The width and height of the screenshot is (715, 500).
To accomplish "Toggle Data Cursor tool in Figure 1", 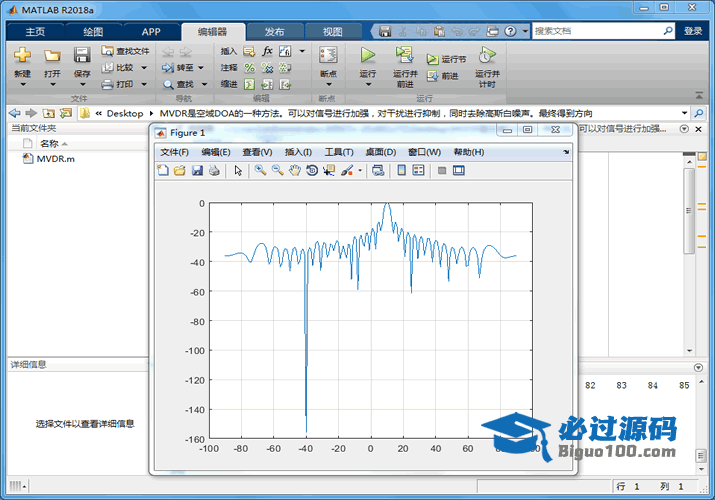I will click(x=329, y=170).
